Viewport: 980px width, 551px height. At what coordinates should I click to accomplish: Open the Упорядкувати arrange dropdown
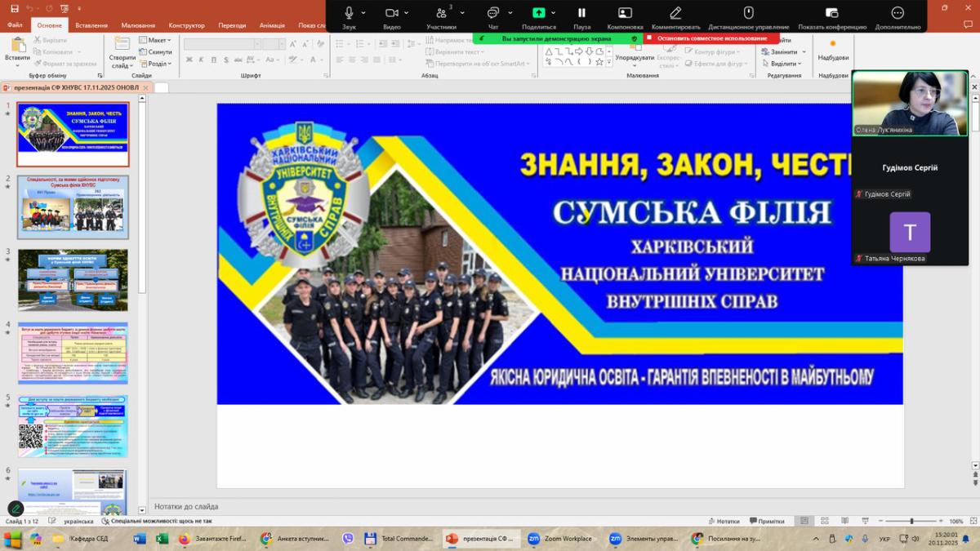coord(635,58)
